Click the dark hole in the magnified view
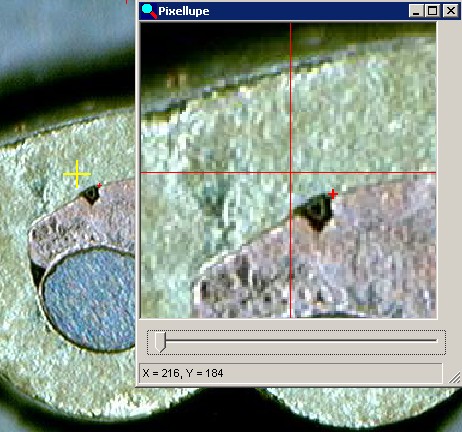This screenshot has width=462, height=432. click(x=315, y=212)
